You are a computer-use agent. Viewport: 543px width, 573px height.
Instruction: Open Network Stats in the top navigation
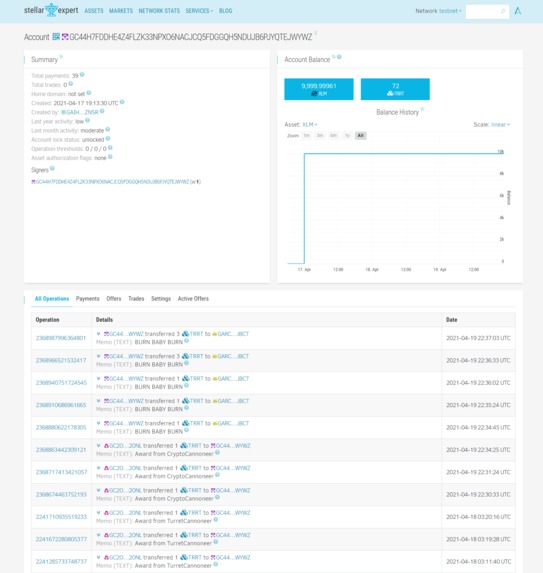159,11
